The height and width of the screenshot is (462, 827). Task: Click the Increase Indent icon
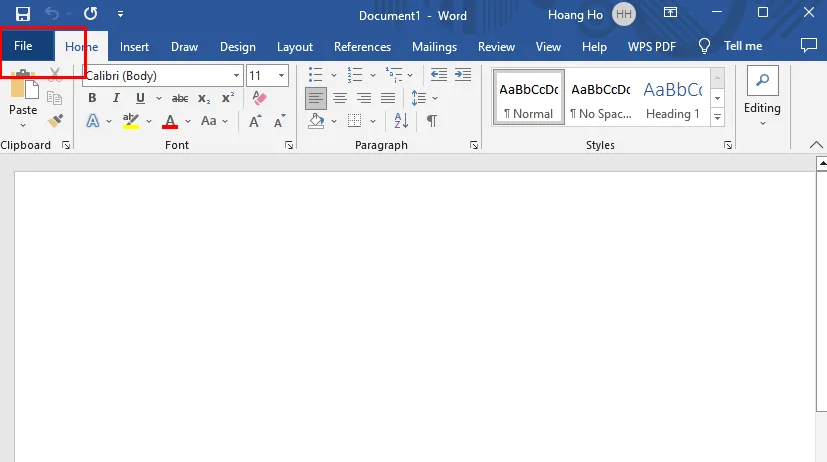point(463,75)
